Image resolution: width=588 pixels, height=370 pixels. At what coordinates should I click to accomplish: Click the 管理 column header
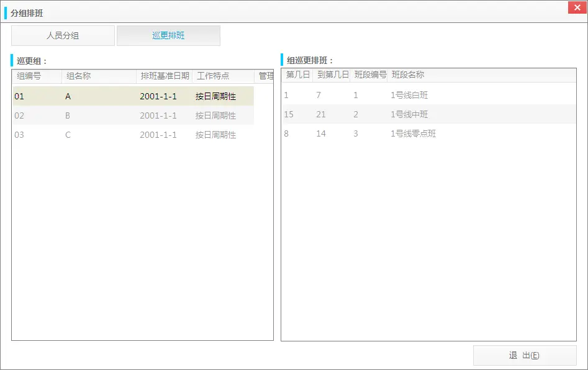coord(265,76)
